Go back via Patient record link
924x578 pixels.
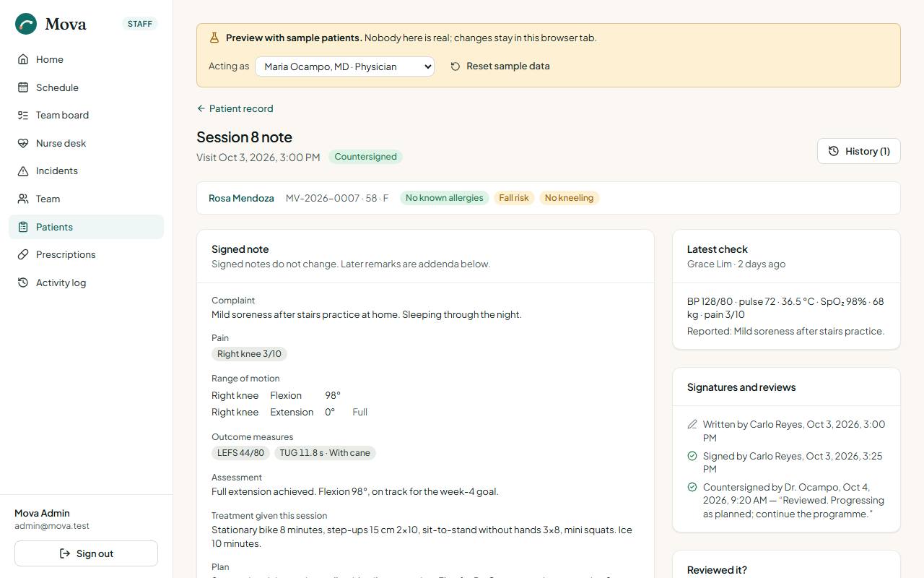click(x=235, y=108)
